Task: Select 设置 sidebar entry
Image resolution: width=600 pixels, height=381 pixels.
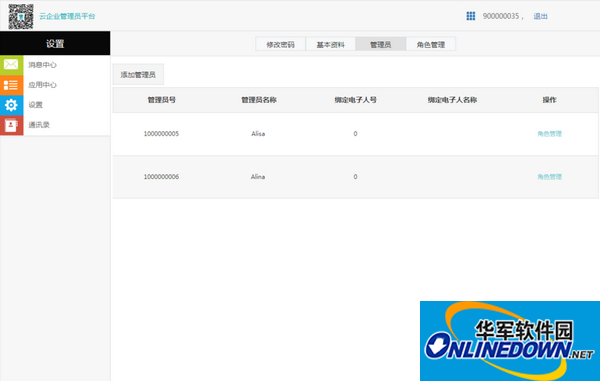Action: click(36, 105)
